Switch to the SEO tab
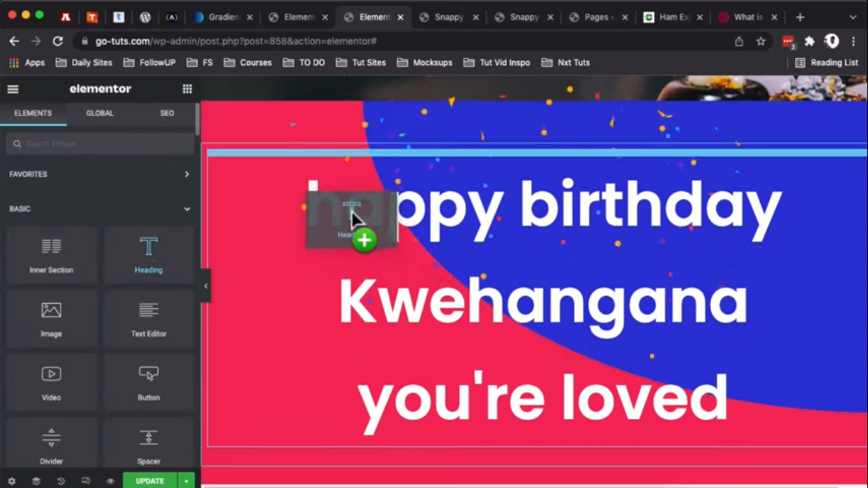The height and width of the screenshot is (488, 868). coord(167,113)
